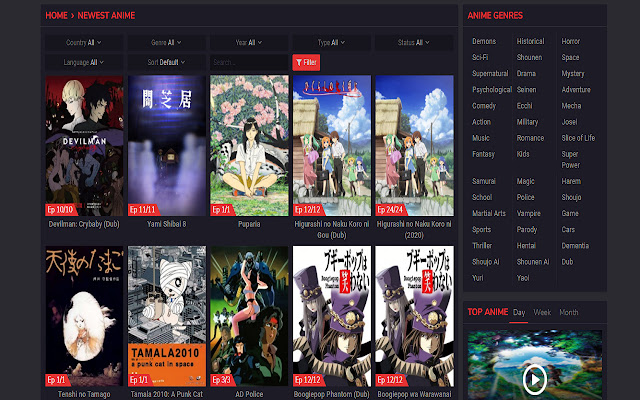Click the Dub genre link
This screenshot has width=640, height=400.
(567, 262)
